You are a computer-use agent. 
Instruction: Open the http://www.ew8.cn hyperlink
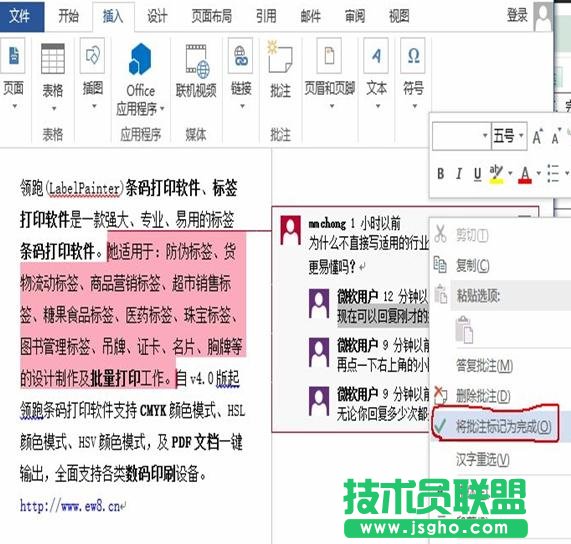(x=70, y=506)
